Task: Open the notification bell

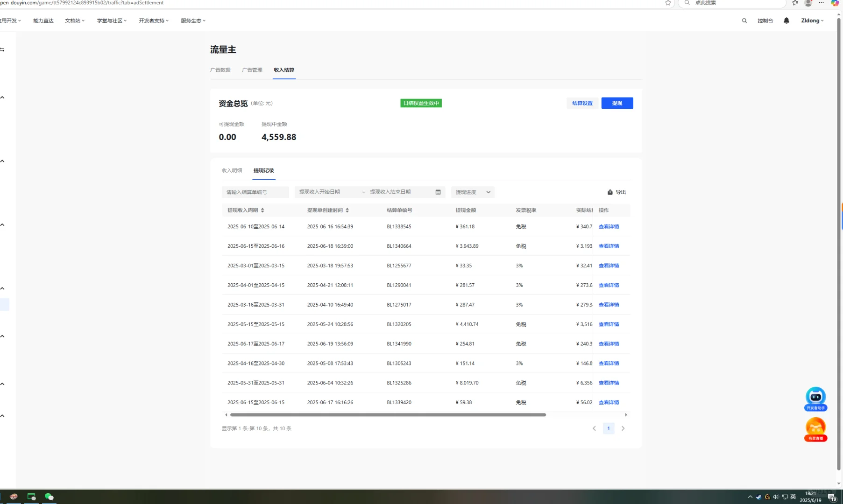Action: tap(786, 21)
